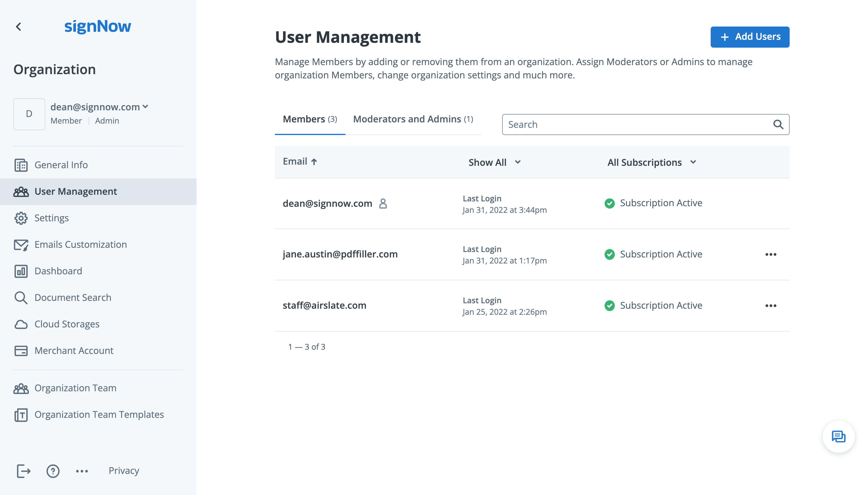Open options menu for staff@airslate.com
868x495 pixels.
pos(770,306)
